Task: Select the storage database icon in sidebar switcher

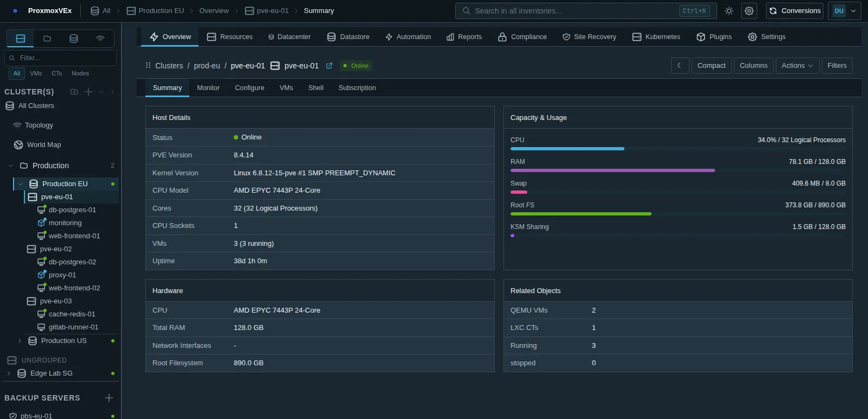Action: (74, 39)
